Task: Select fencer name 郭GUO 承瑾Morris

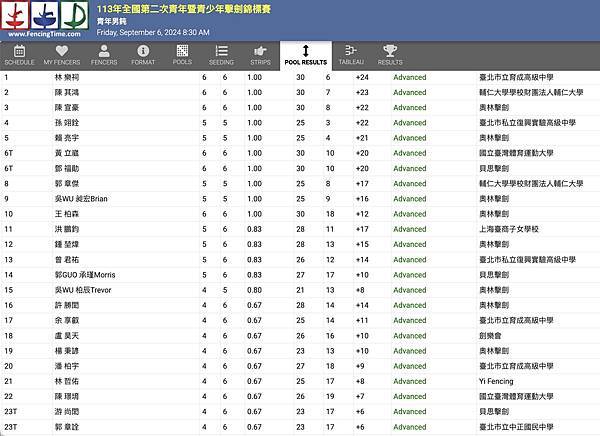Action: click(x=85, y=275)
